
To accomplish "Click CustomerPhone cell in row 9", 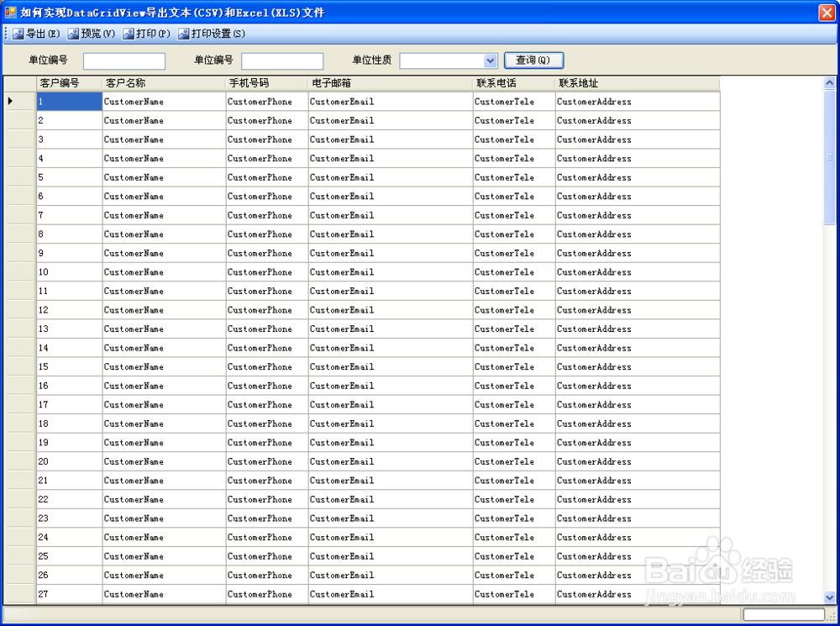I will (x=267, y=253).
